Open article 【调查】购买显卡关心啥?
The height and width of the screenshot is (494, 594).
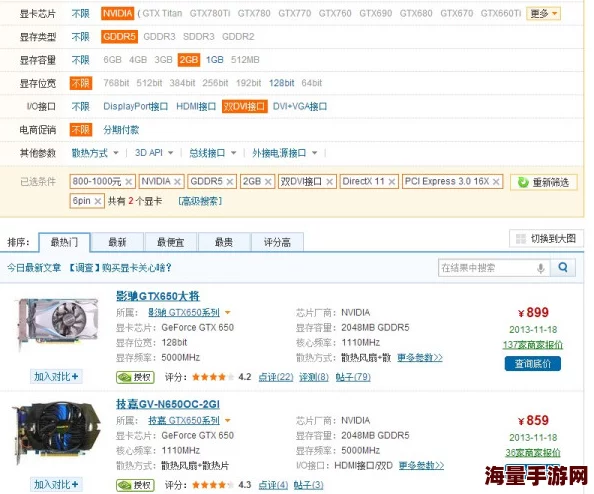(120, 268)
